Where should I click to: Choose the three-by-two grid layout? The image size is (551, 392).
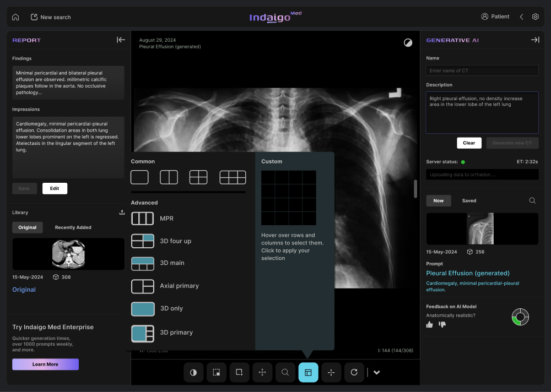coord(233,177)
